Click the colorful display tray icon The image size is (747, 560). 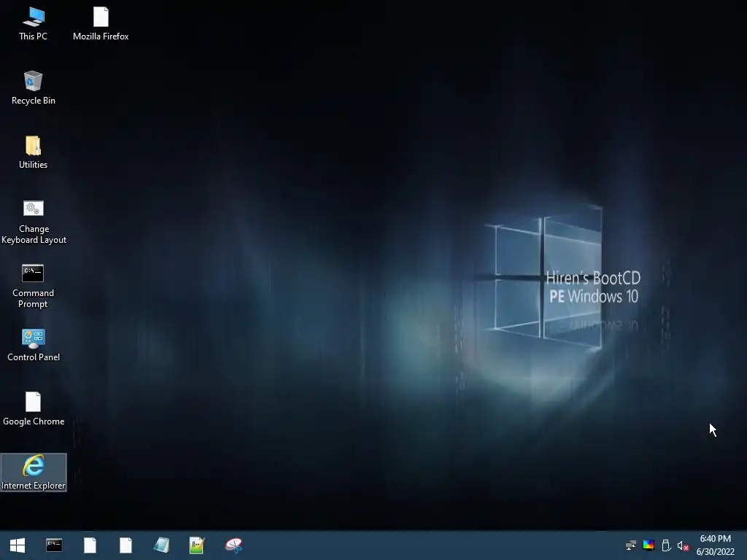[649, 545]
